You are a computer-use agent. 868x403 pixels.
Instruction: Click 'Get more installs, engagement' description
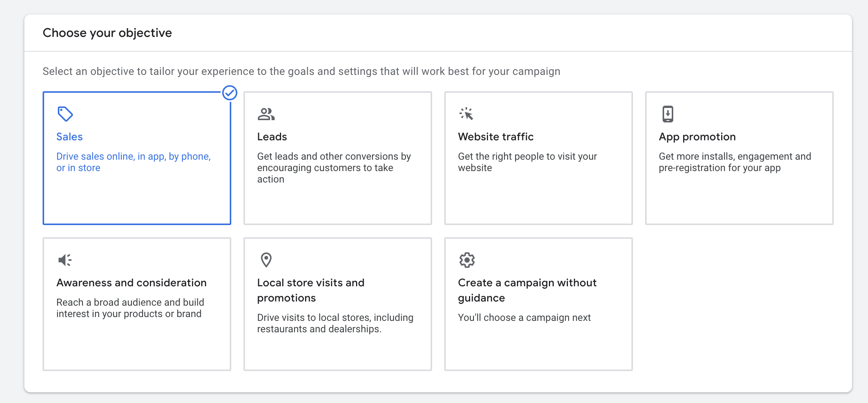(x=735, y=162)
